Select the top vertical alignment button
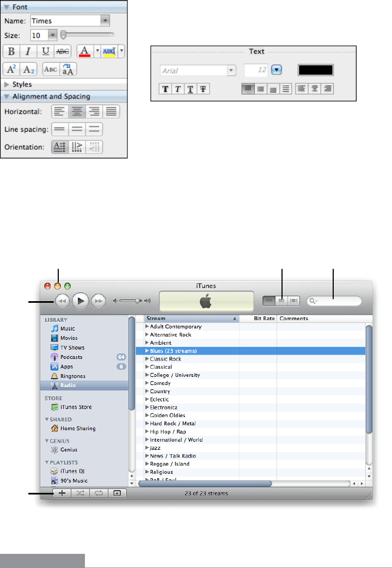Screen dimensions: 392x568 pyautogui.click(x=248, y=89)
